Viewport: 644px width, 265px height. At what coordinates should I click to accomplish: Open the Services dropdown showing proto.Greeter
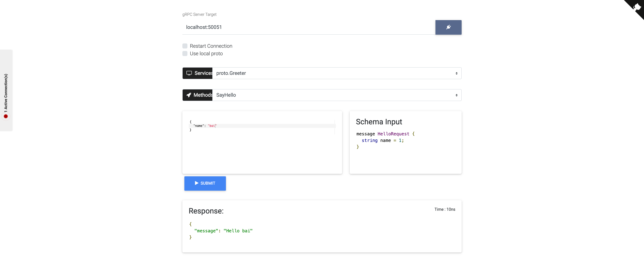point(334,73)
